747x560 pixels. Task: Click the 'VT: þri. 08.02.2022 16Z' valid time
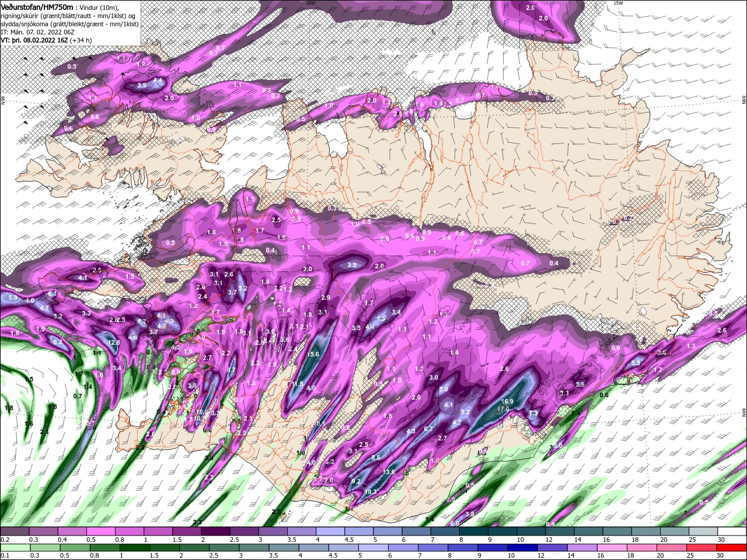(34, 40)
